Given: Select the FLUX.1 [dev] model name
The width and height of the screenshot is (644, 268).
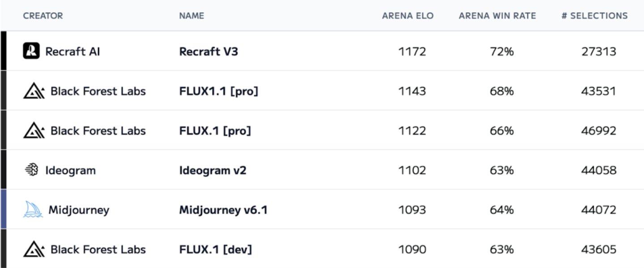Looking at the screenshot, I should (x=215, y=250).
